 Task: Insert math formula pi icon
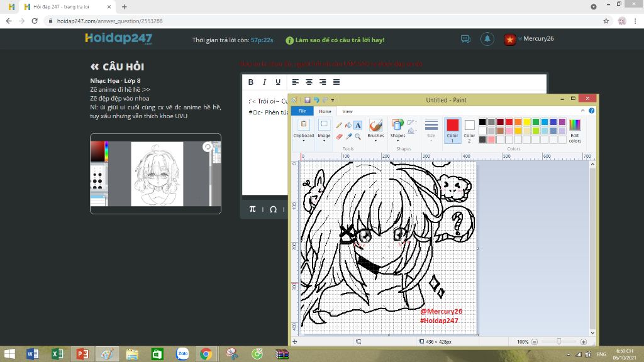[253, 209]
